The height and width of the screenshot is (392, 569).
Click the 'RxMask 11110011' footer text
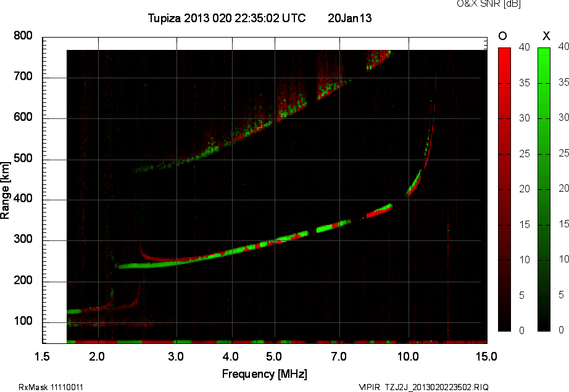(x=51, y=387)
